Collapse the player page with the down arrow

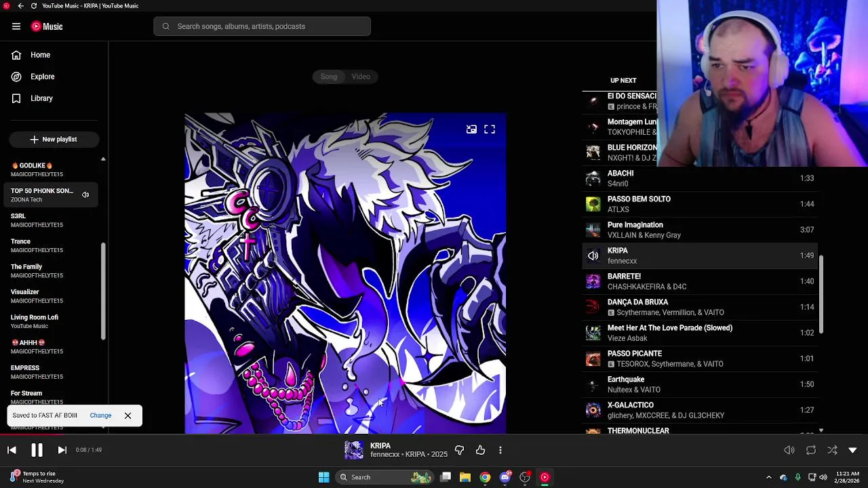853,450
